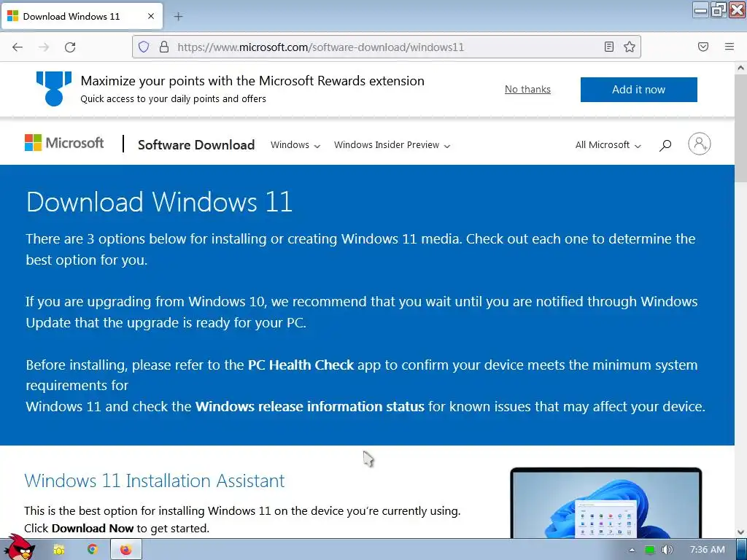Bookmark this page with the star icon

(x=630, y=47)
